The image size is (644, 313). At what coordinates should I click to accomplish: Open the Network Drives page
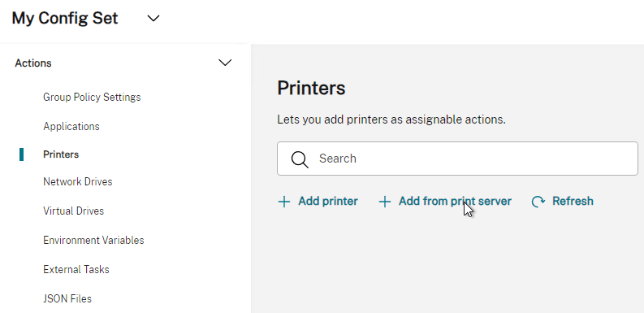pyautogui.click(x=78, y=181)
